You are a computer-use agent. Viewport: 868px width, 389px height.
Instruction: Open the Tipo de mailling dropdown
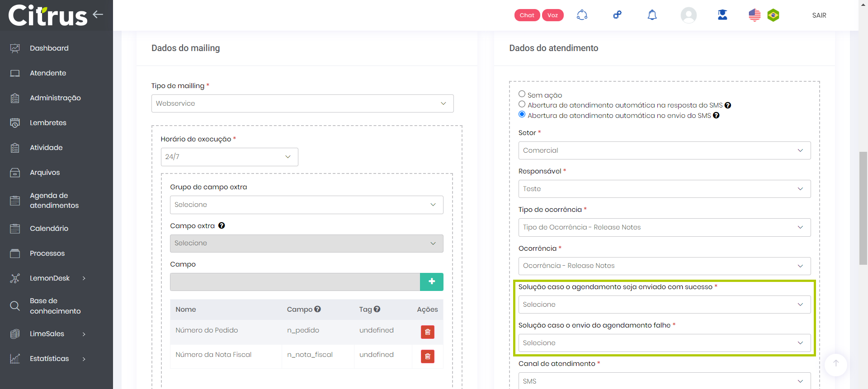(302, 103)
